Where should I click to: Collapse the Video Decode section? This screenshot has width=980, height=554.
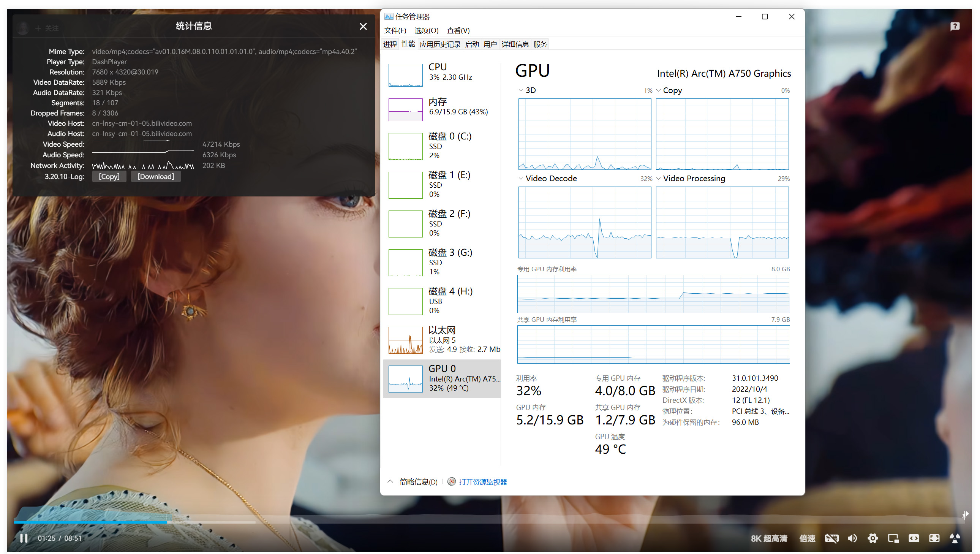point(520,179)
